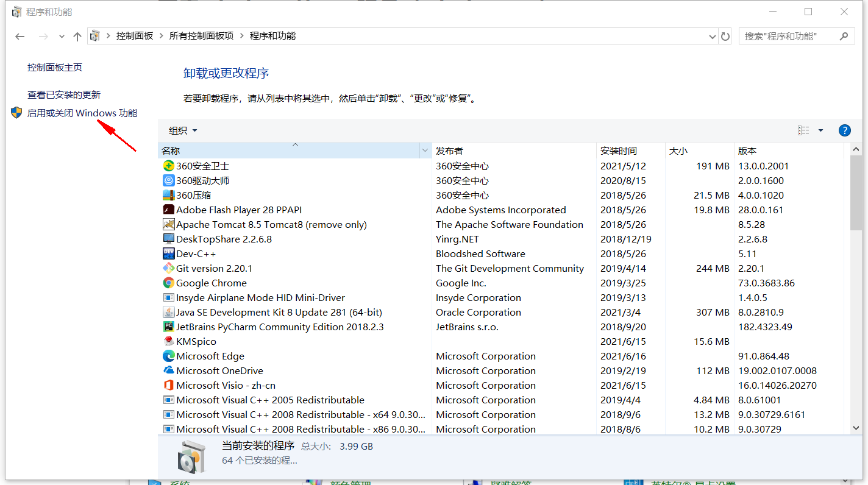Screen dimensions: 868x485
Task: Click the 2021/6/16 install date cell
Action: [623, 356]
